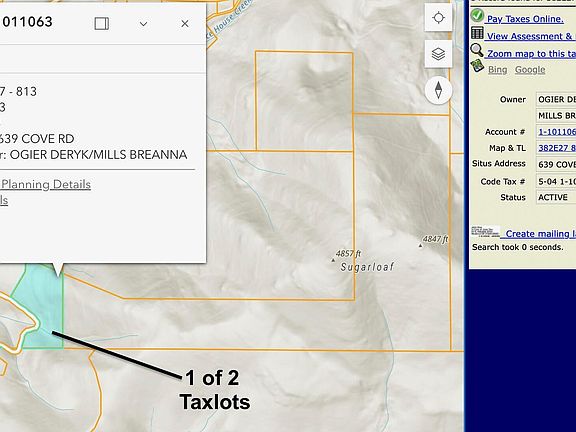This screenshot has width=576, height=432.
Task: Close the taxlot info popup
Action: [x=185, y=24]
